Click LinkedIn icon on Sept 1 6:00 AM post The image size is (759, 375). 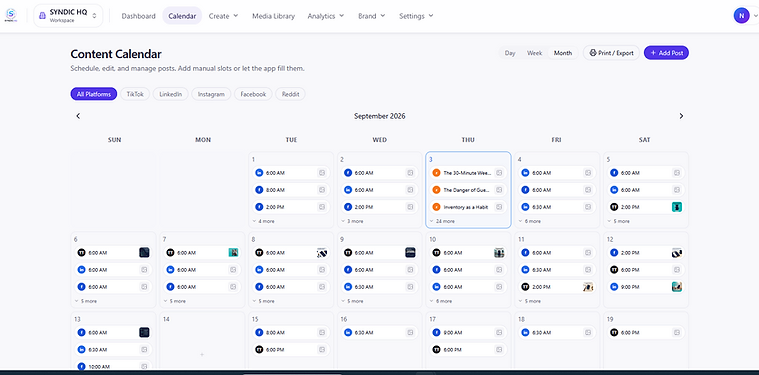tap(259, 173)
